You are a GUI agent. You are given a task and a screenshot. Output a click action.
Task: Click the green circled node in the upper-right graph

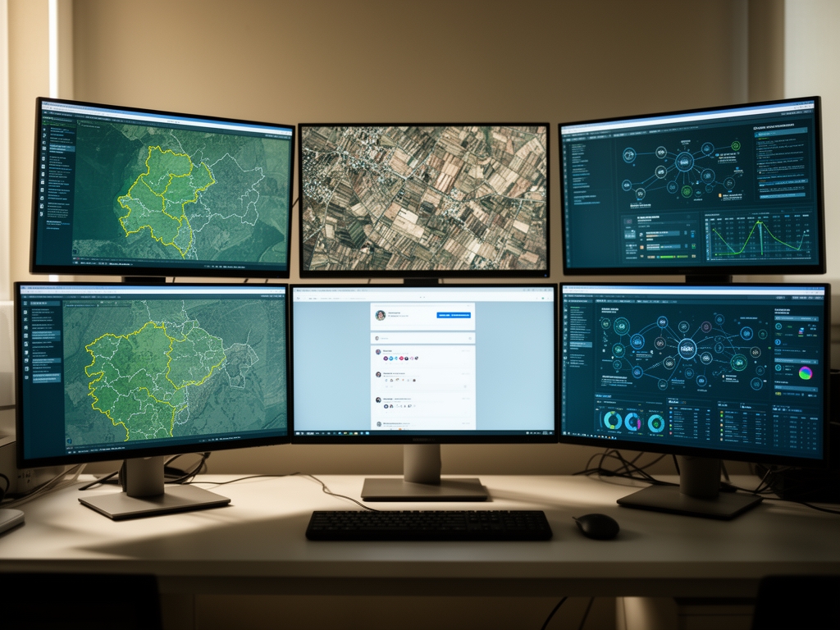(x=735, y=146)
